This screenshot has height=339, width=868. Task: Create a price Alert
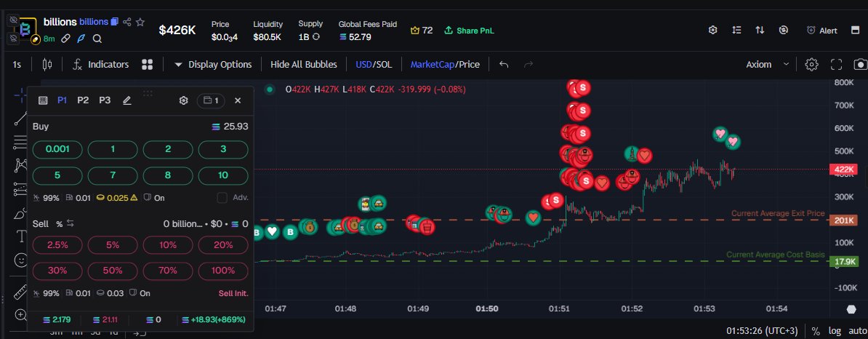[x=822, y=31]
